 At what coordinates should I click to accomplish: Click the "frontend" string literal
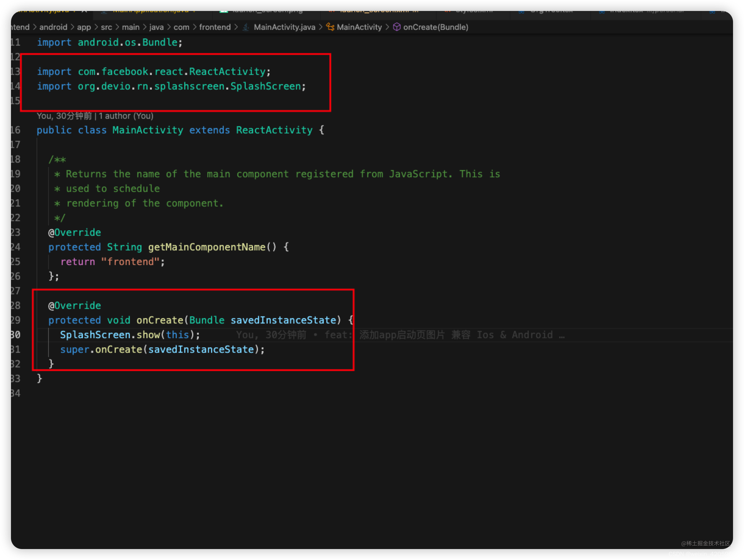click(x=130, y=262)
